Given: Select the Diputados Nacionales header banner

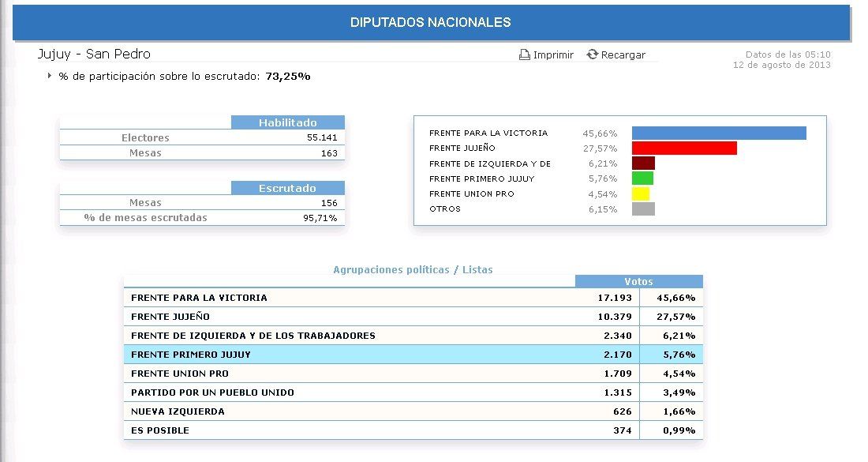Looking at the screenshot, I should (430, 23).
